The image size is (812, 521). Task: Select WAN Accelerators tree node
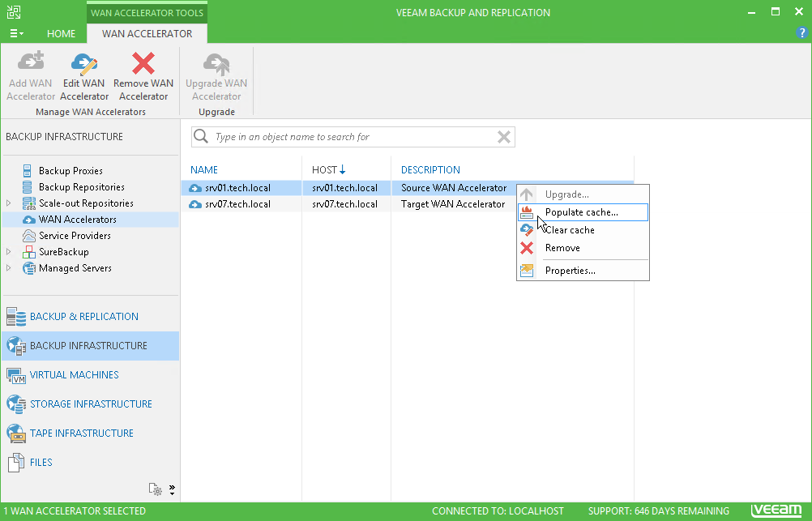(x=77, y=220)
